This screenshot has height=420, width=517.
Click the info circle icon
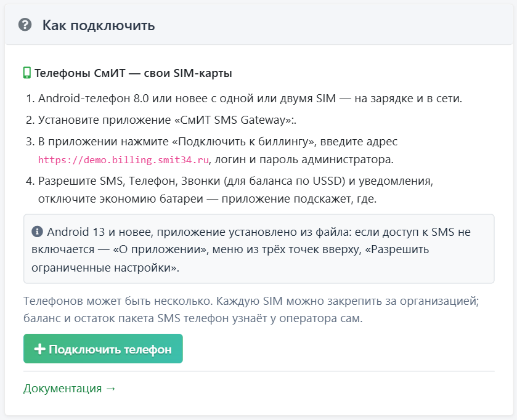pos(37,232)
